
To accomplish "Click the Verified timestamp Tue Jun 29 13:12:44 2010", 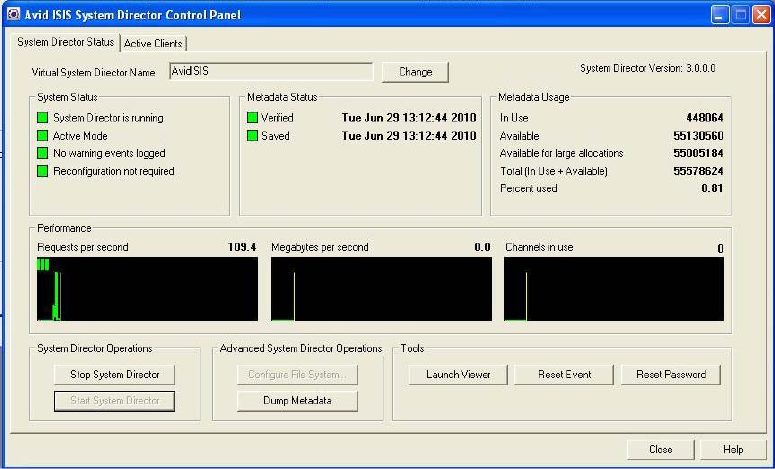I will [x=409, y=118].
